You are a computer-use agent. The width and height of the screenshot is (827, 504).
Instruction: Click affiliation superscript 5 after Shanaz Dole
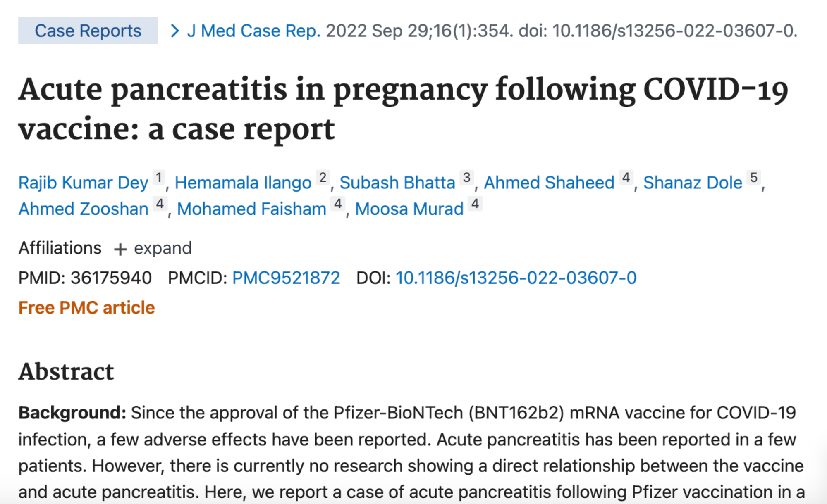coord(754,178)
